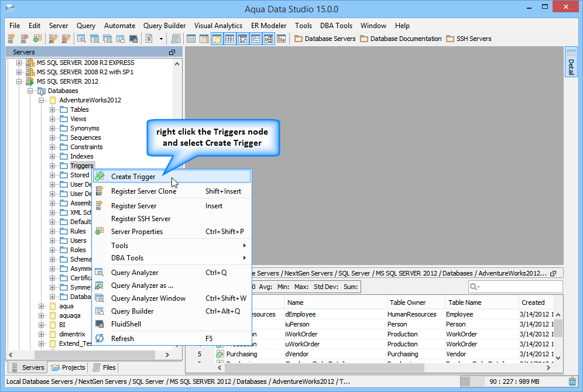This screenshot has width=583, height=392.
Task: Open the DBA Tools menu bar item
Action: pyautogui.click(x=336, y=26)
